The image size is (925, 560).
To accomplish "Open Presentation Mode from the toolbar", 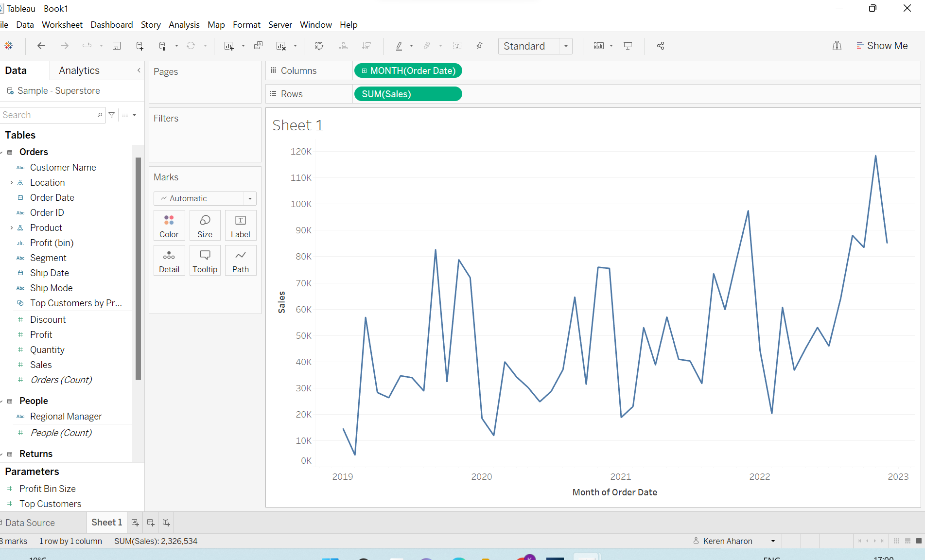I will tap(628, 46).
